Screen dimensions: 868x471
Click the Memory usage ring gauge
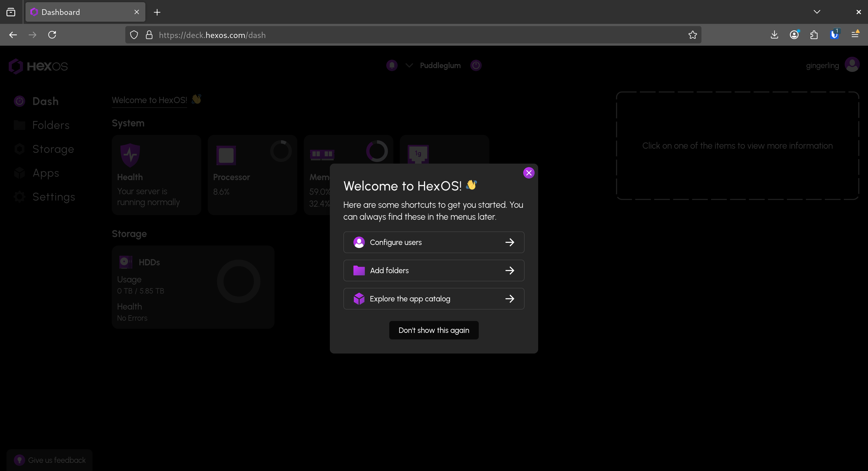[377, 151]
